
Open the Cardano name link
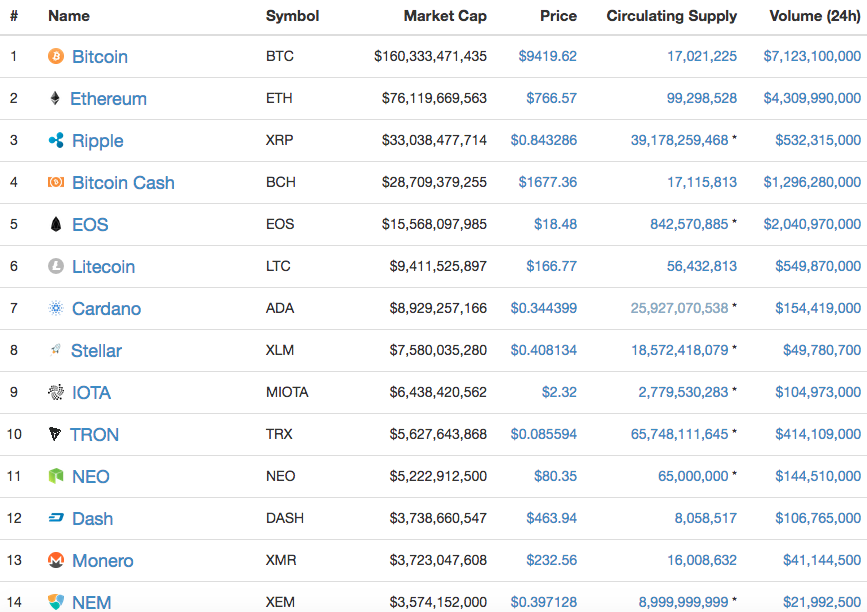coord(107,308)
